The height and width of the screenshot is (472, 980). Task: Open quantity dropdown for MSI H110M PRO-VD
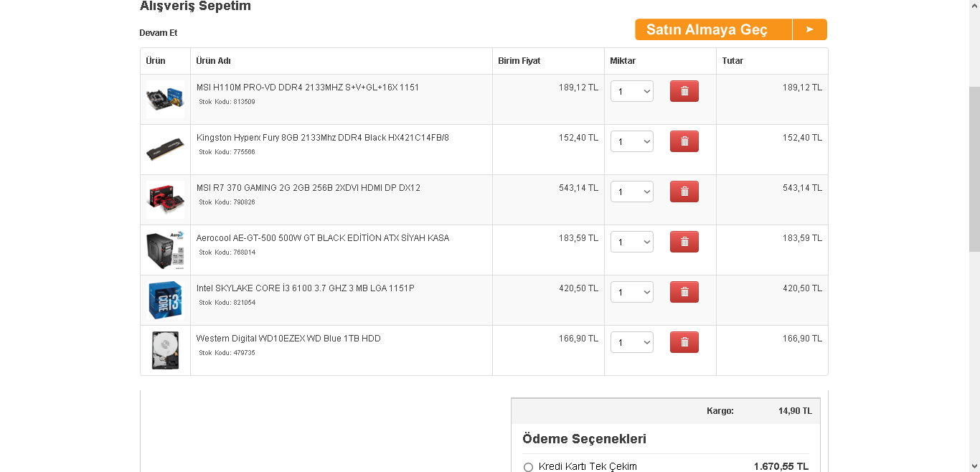point(632,91)
